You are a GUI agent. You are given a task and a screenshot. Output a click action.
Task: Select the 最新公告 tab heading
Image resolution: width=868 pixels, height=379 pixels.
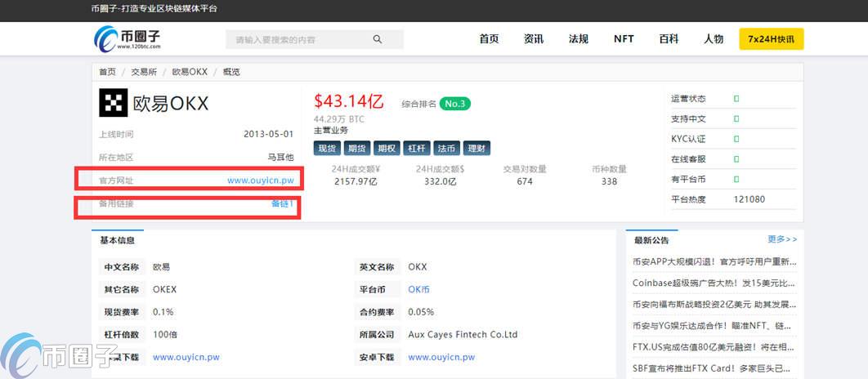point(652,240)
